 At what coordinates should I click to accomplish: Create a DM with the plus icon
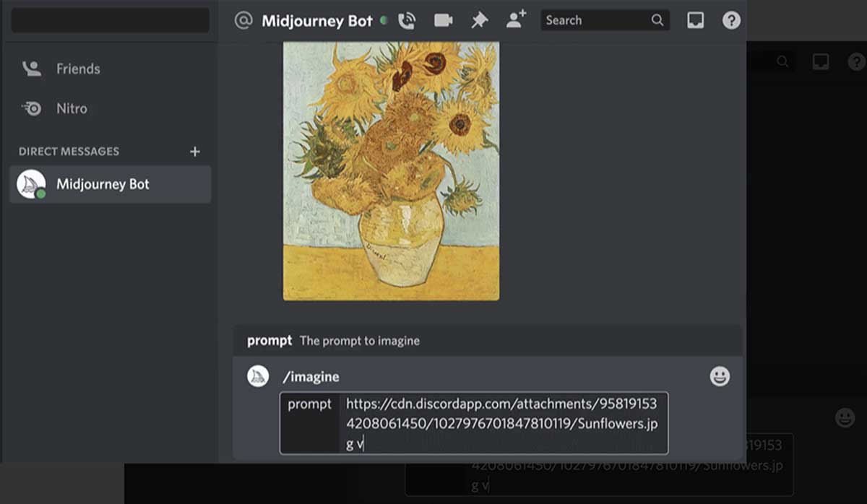[x=194, y=152]
